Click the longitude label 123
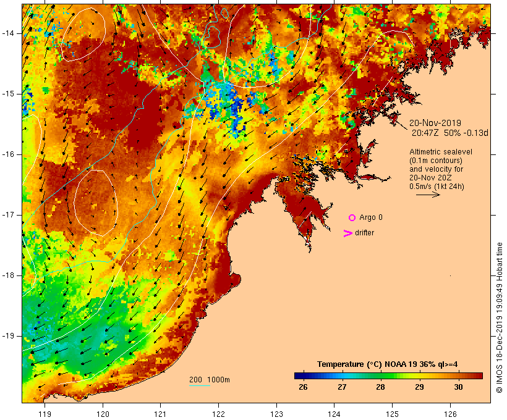Viewport: 507px width, 420px height. tap(276, 414)
